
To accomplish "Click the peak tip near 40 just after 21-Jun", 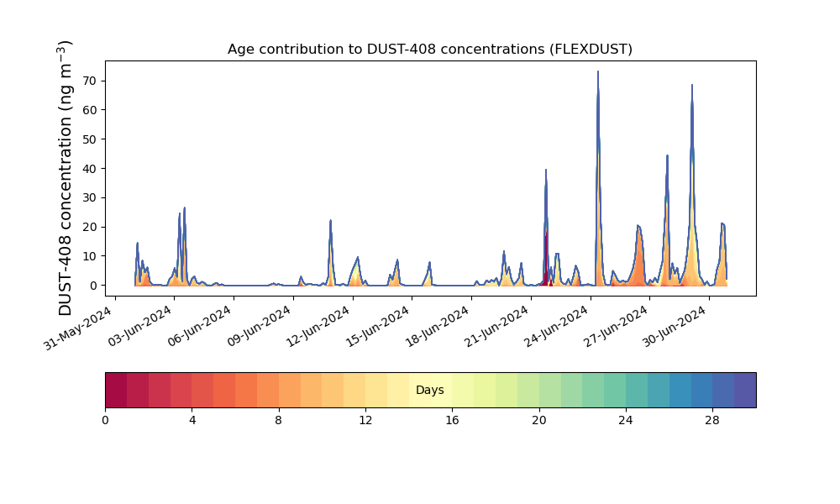I will point(546,170).
